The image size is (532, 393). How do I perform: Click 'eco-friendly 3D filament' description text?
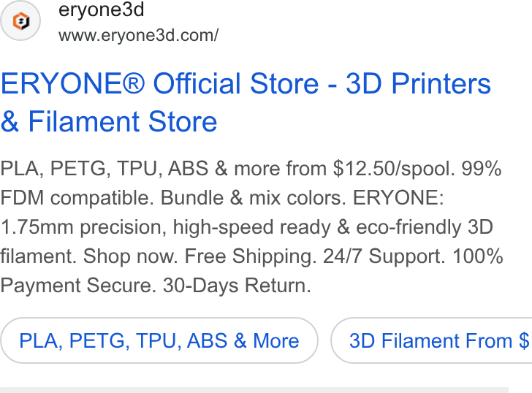246,242
